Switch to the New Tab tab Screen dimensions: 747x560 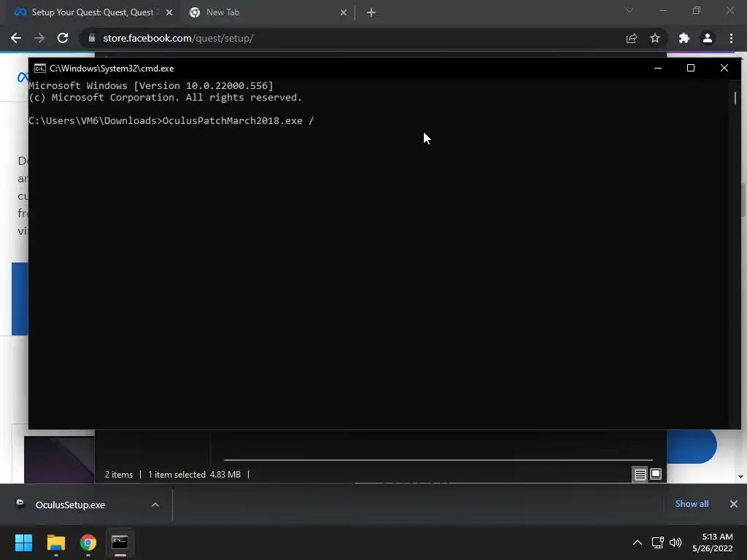point(267,12)
